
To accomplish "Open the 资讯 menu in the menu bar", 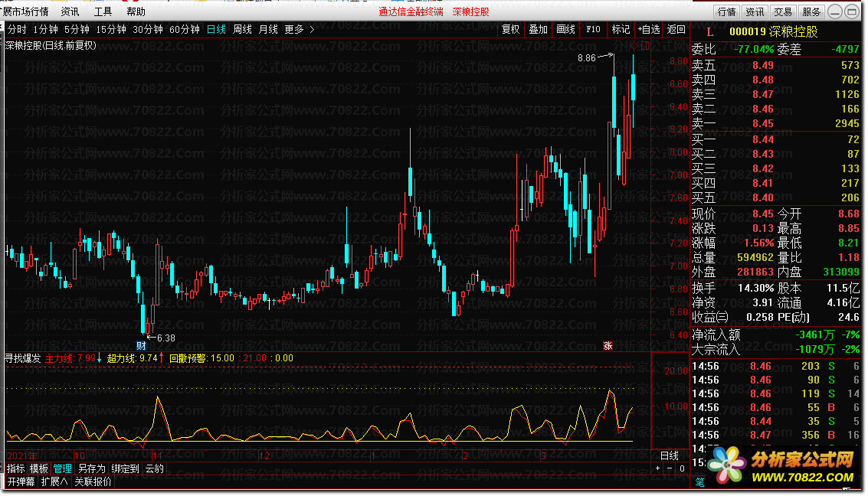I will coord(70,11).
